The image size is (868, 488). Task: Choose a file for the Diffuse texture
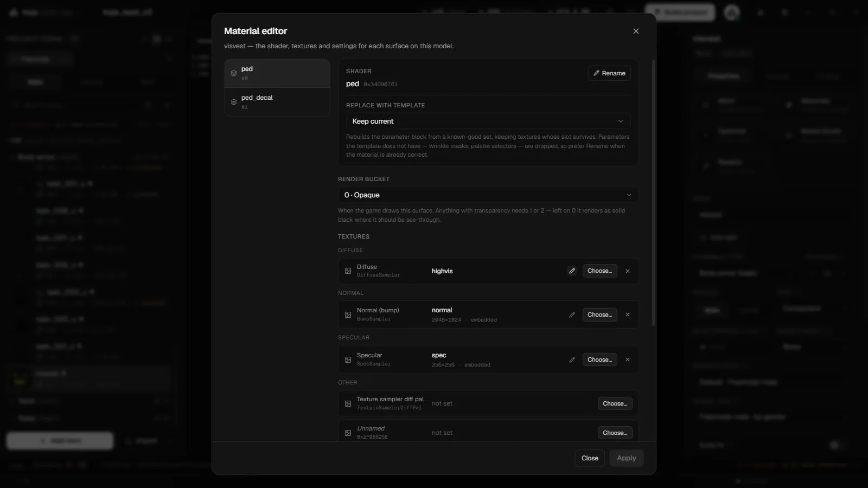click(x=599, y=271)
